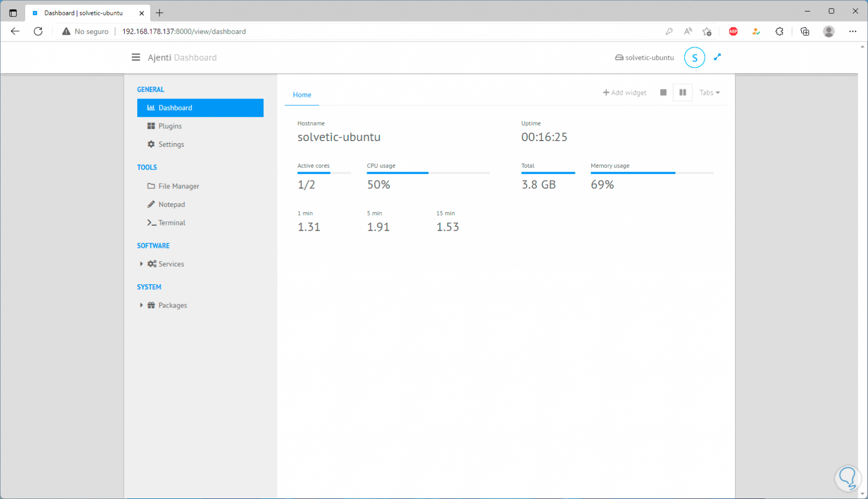Image resolution: width=868 pixels, height=499 pixels.
Task: Open the Terminal tool
Action: point(171,223)
